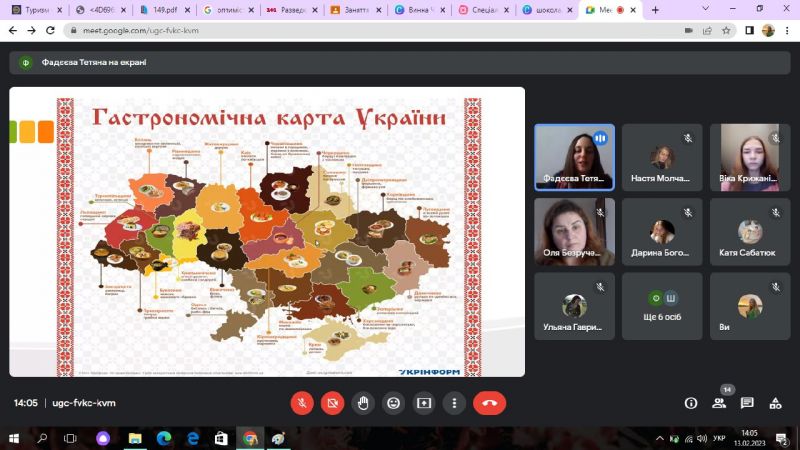Open the camera permission icon in address bar
Image resolution: width=800 pixels, height=450 pixels.
[688, 31]
